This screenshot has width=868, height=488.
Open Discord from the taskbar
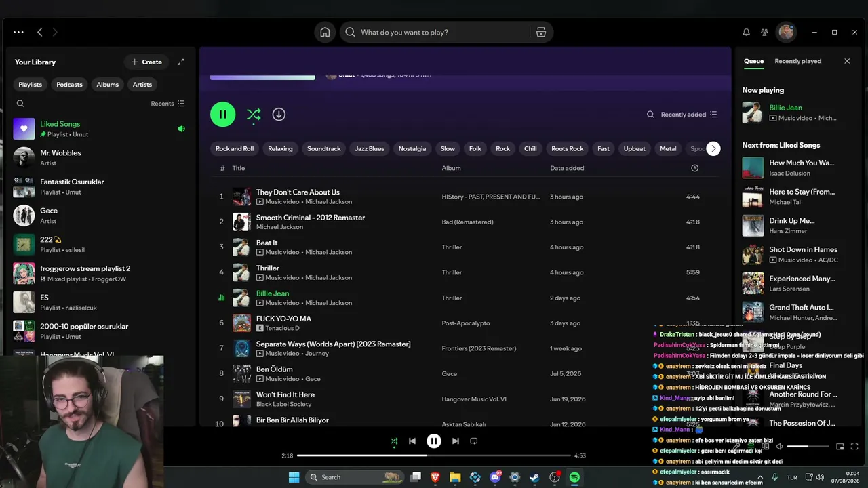[495, 477]
